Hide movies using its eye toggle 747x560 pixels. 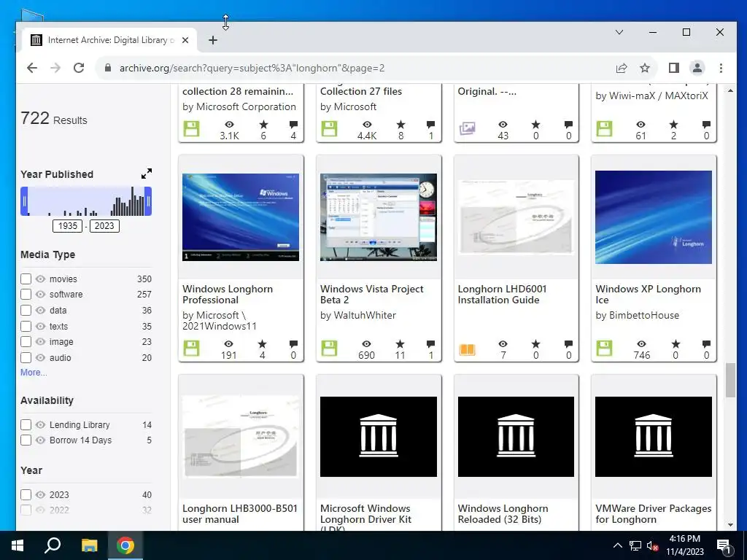41,279
